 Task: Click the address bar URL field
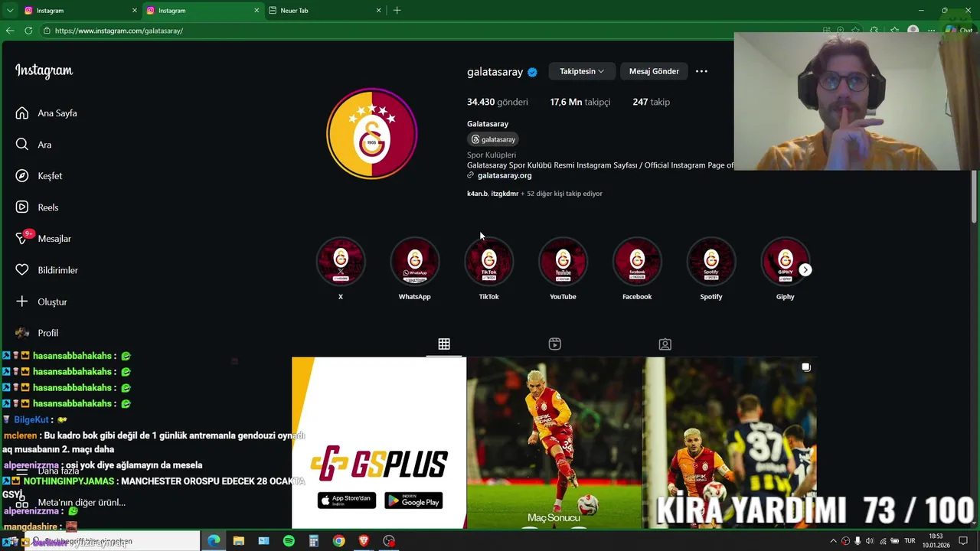[429, 31]
